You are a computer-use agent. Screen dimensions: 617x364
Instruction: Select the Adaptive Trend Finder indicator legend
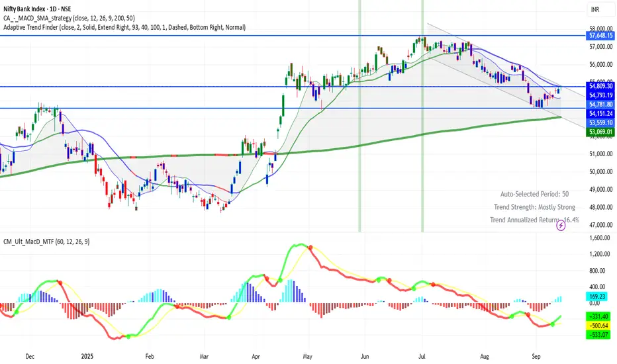124,27
